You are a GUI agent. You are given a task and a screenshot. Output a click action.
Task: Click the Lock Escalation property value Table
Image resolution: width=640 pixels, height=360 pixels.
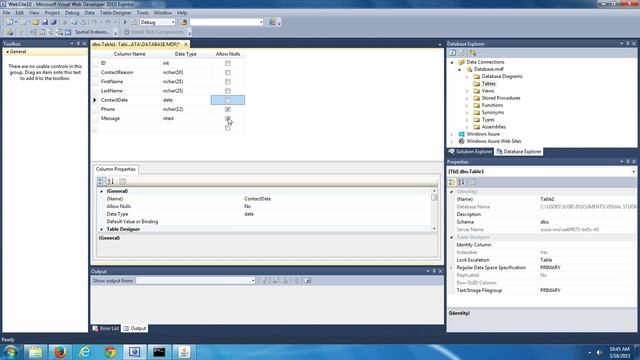(x=546, y=260)
